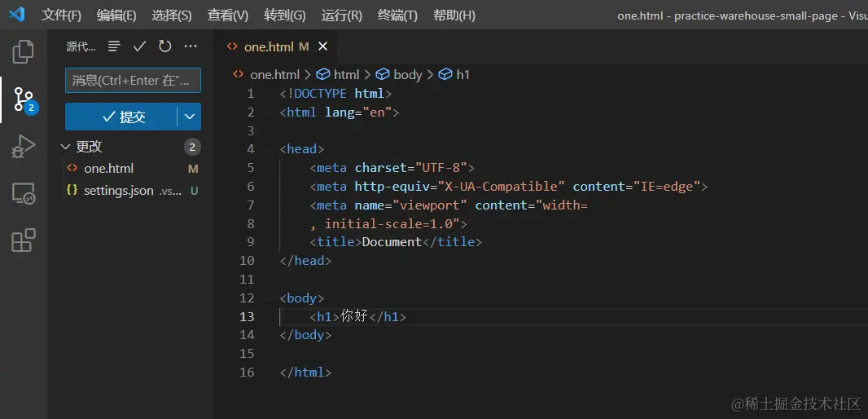Click the "viewport" name value
The height and width of the screenshot is (419, 868).
[430, 205]
